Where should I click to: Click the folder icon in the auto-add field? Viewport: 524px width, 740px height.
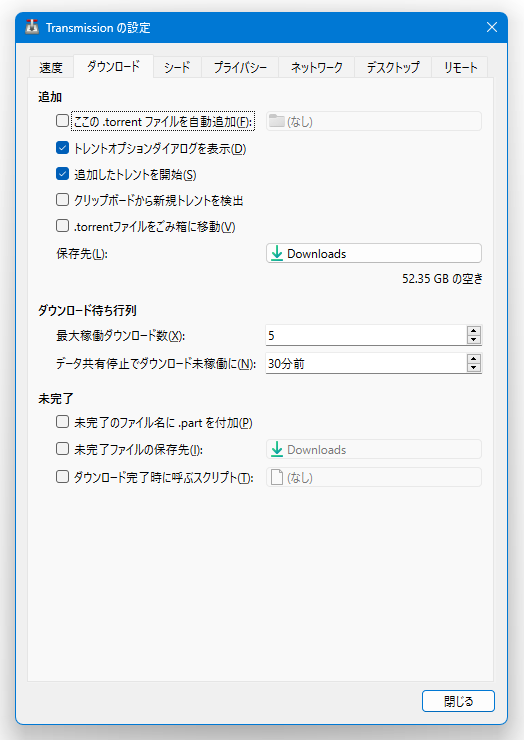(277, 121)
